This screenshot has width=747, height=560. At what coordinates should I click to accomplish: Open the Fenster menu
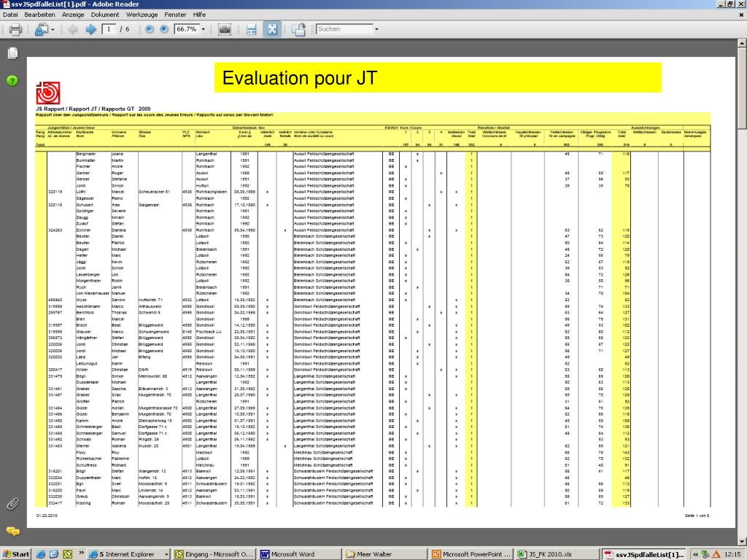[x=175, y=15]
